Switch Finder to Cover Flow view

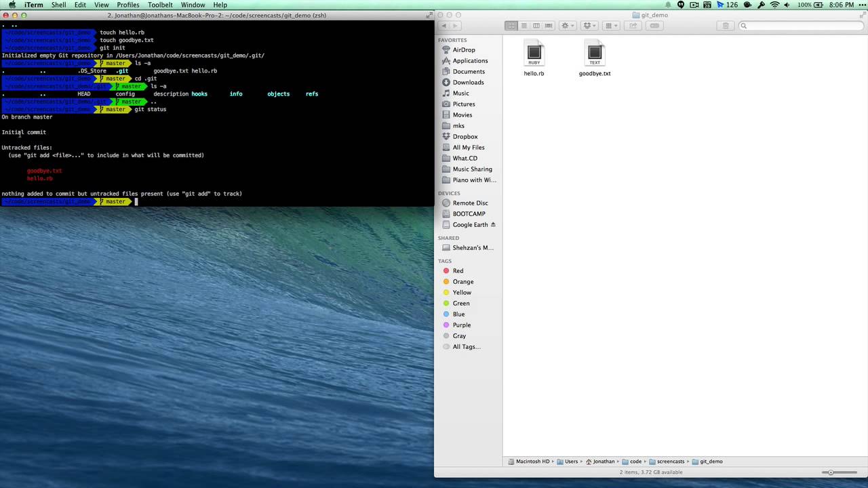click(x=549, y=26)
